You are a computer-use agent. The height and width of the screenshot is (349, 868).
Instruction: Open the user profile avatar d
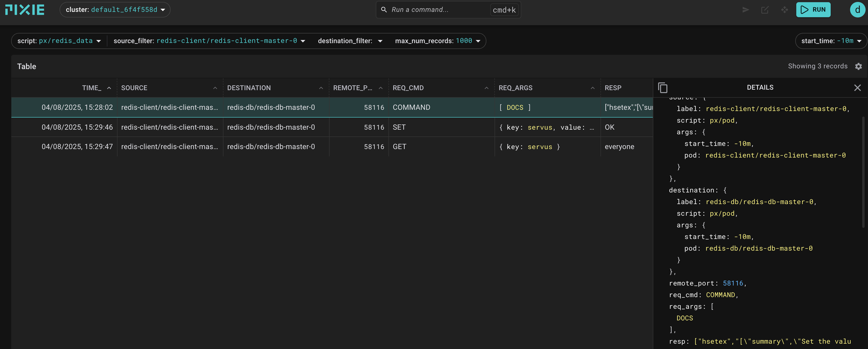858,10
